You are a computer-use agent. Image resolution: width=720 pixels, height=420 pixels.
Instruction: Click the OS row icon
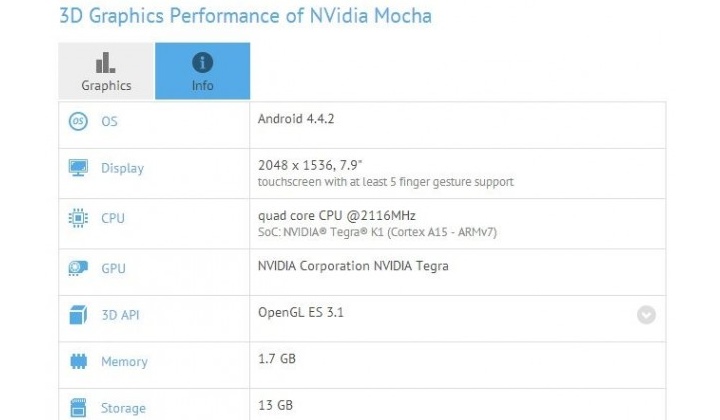(78, 122)
